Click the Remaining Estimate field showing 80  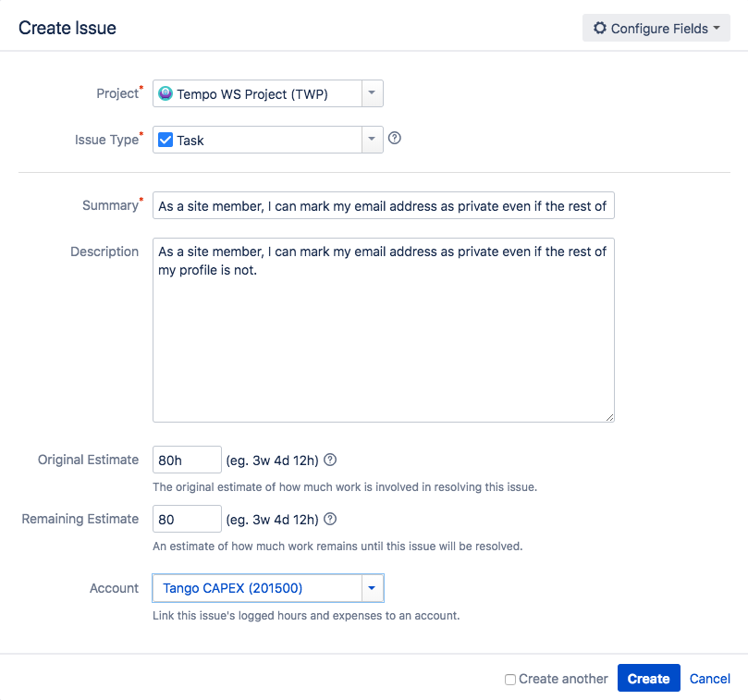[x=187, y=519]
